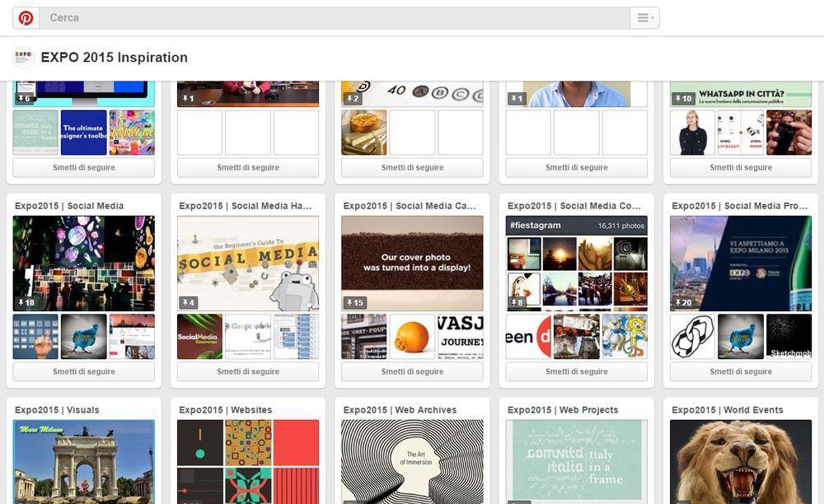
Task: Open the WhatsApp in città cover image
Action: point(741,94)
